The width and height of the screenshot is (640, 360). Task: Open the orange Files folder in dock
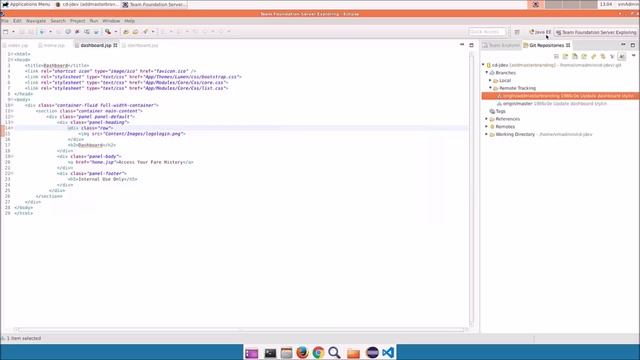353,353
